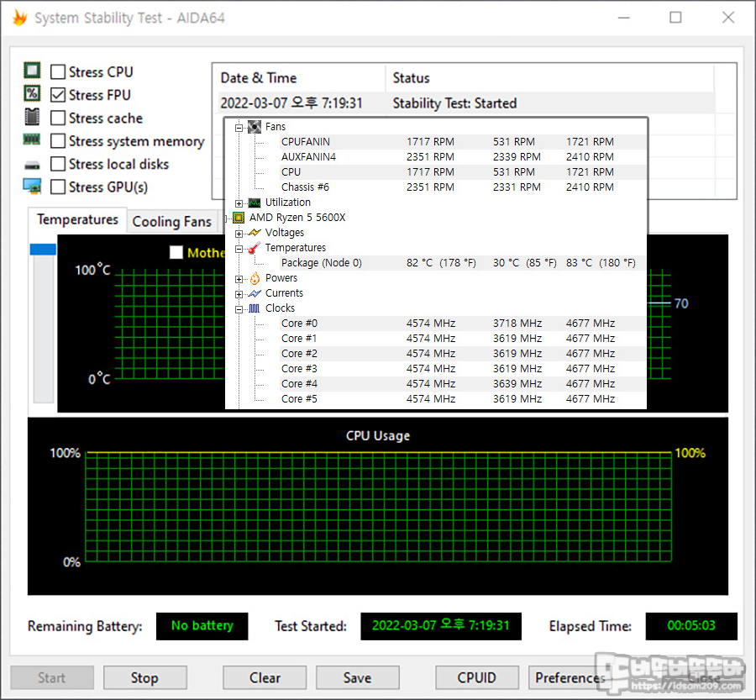Image resolution: width=756 pixels, height=700 pixels.
Task: Click the Clear button
Action: [265, 678]
